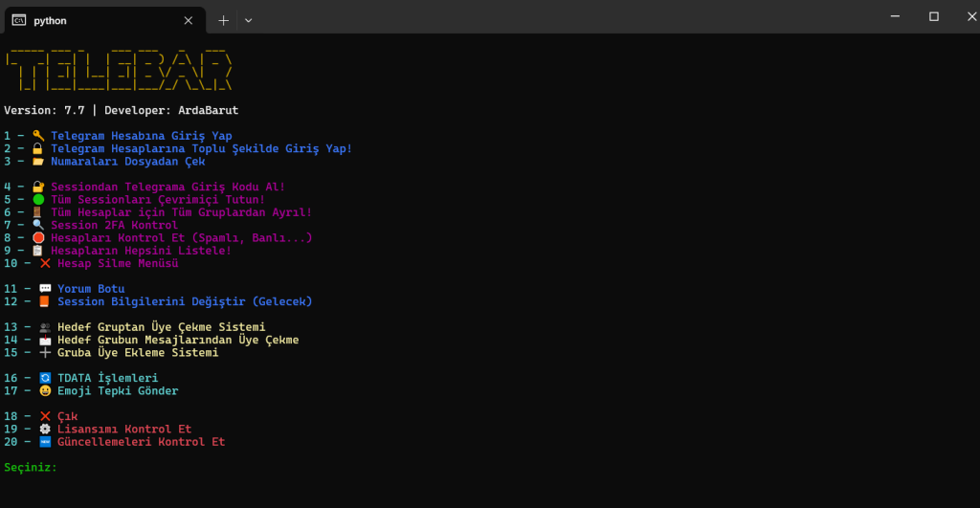Viewport: 980px width, 508px height.
Task: Select the python terminal tab
Action: click(96, 20)
